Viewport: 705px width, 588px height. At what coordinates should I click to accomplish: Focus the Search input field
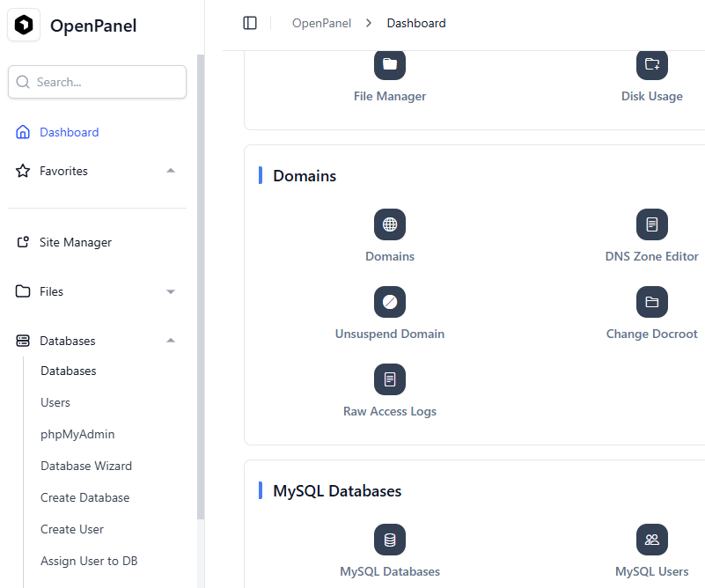pyautogui.click(x=97, y=82)
